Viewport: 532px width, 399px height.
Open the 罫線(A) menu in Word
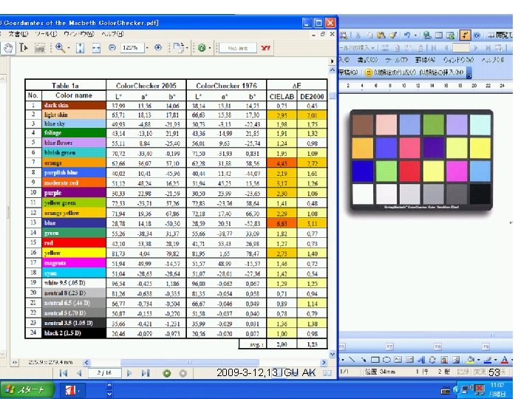(426, 60)
